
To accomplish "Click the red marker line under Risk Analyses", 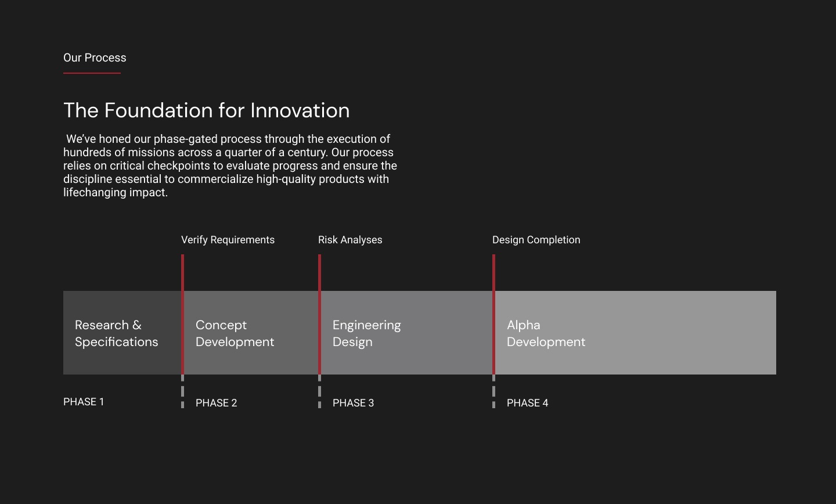I will pyautogui.click(x=319, y=314).
